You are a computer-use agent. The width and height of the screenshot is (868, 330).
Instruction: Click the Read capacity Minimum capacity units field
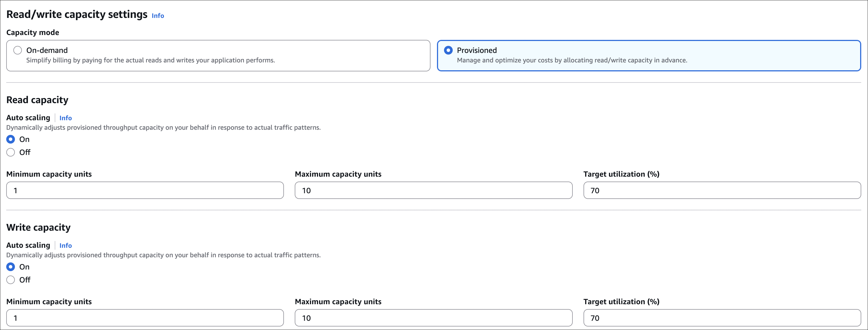click(145, 190)
